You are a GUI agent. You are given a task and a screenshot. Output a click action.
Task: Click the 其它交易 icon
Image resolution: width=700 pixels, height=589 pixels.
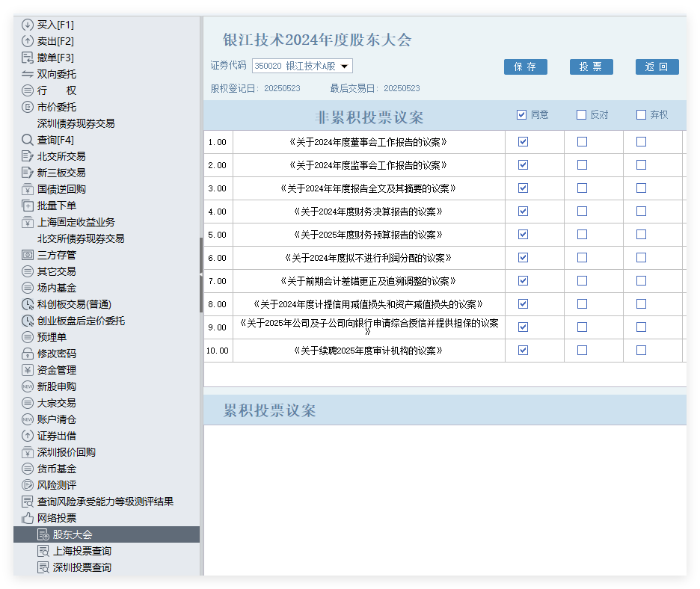(28, 271)
